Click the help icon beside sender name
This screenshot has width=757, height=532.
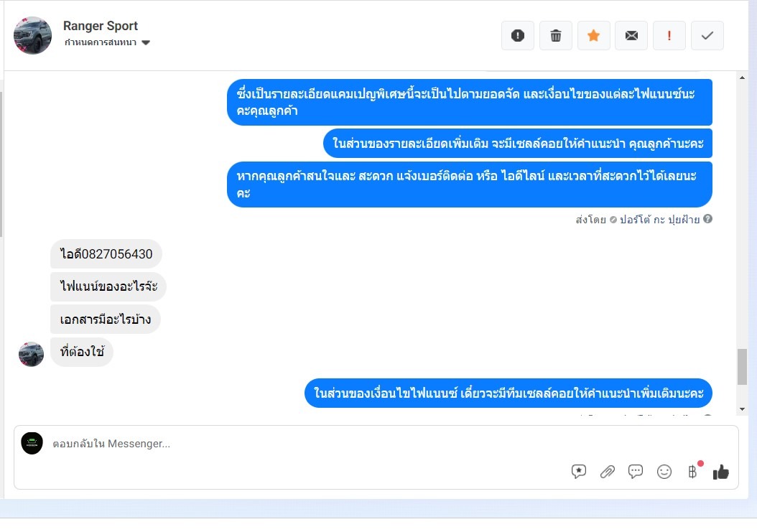(707, 219)
